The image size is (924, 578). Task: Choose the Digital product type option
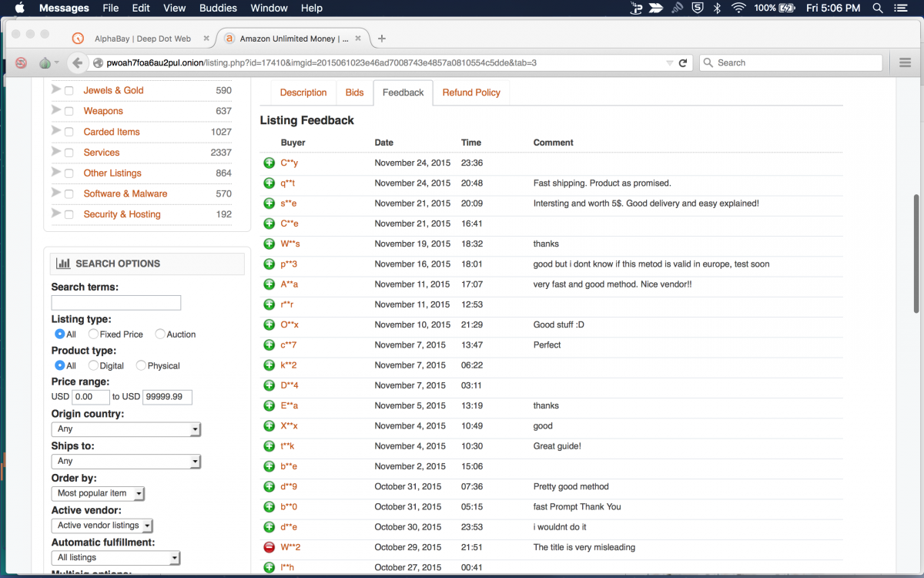[93, 366]
